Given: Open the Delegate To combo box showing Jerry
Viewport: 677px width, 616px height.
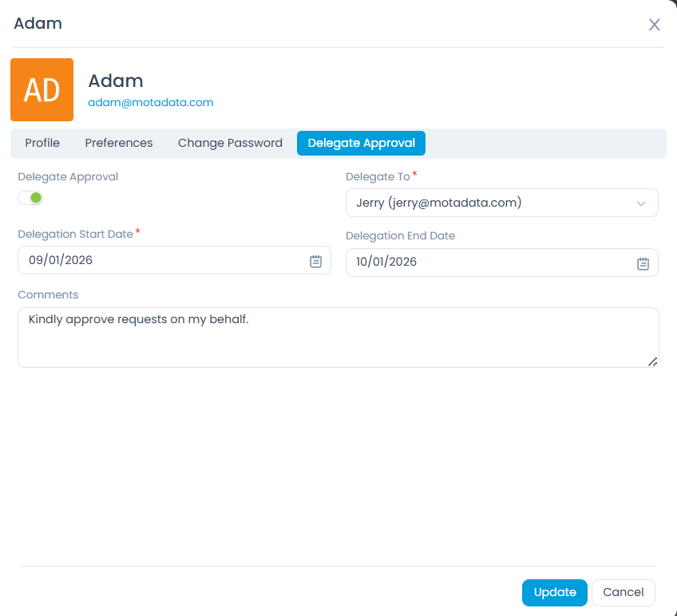Looking at the screenshot, I should (x=487, y=203).
